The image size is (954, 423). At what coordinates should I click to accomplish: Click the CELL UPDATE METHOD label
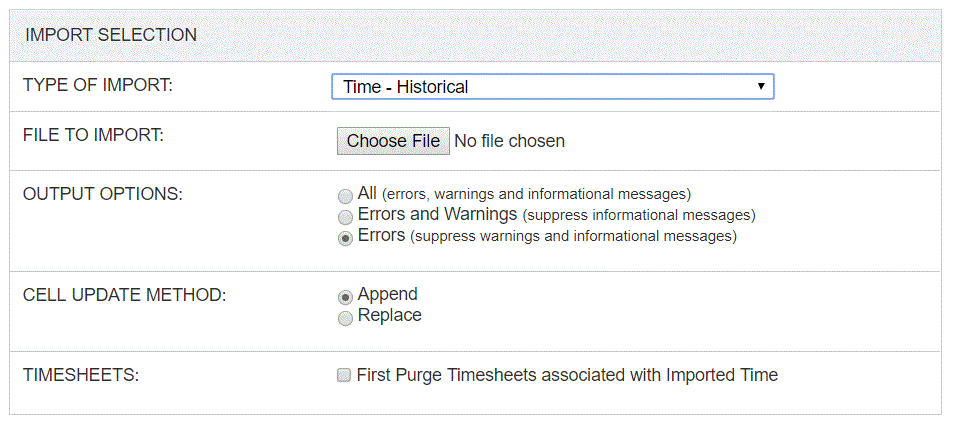124,295
